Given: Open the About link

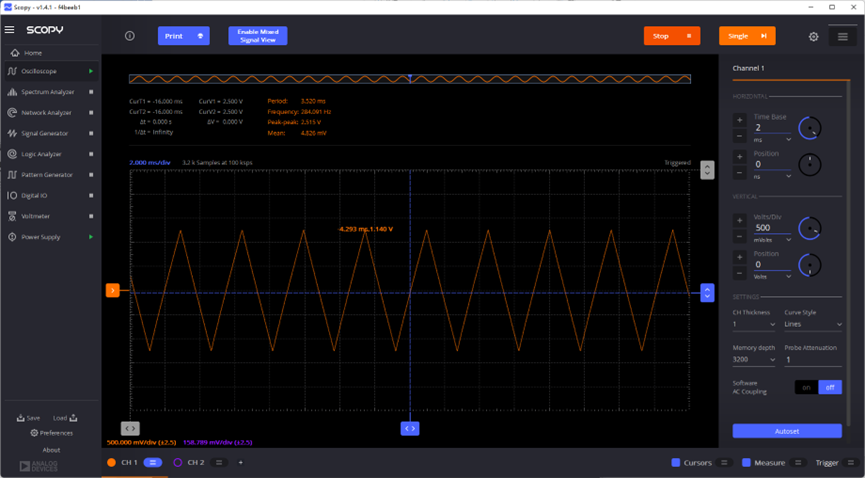Looking at the screenshot, I should click(x=51, y=450).
